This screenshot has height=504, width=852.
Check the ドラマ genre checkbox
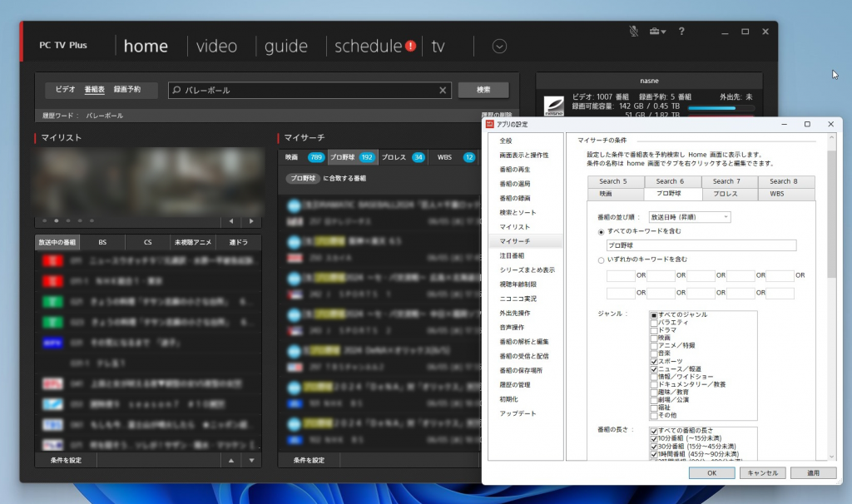coord(654,330)
